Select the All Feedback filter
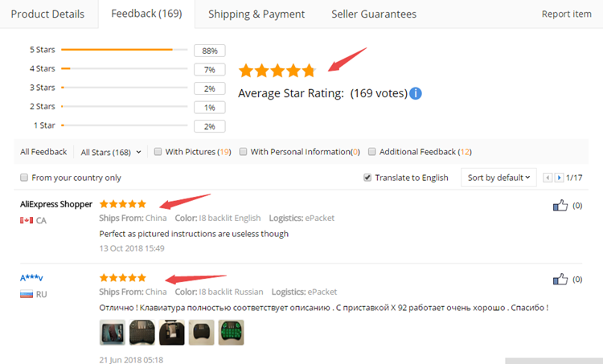603x364 pixels. click(43, 151)
